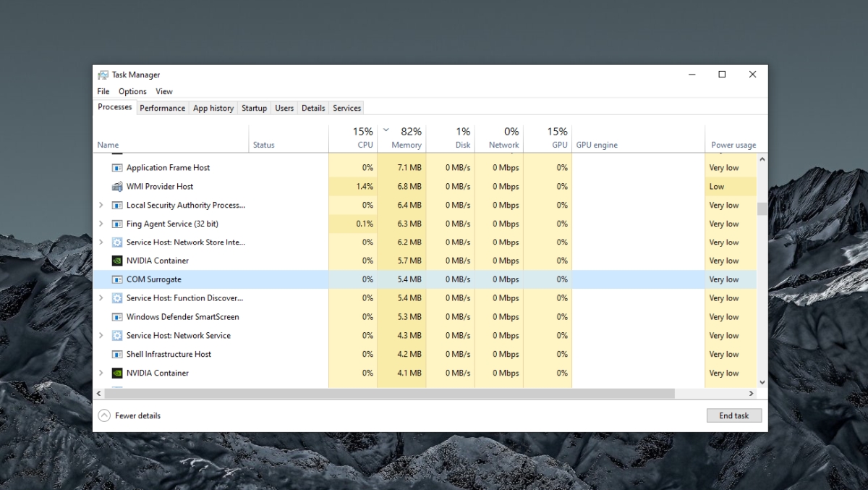Click the Shell Infrastructure Host icon
This screenshot has height=490, width=868.
tap(117, 355)
